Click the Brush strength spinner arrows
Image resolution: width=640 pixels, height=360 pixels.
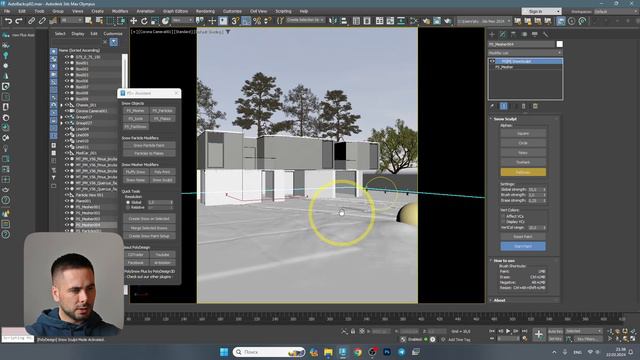pyautogui.click(x=544, y=196)
